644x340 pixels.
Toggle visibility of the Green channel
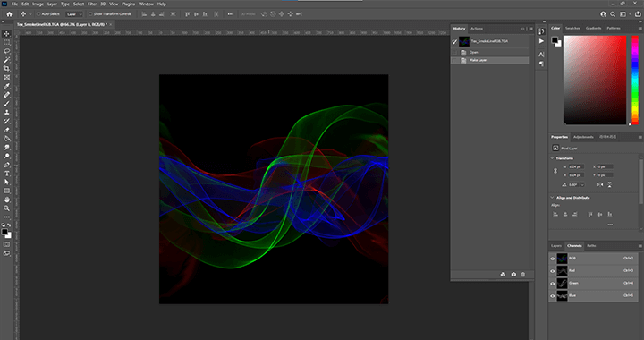553,284
